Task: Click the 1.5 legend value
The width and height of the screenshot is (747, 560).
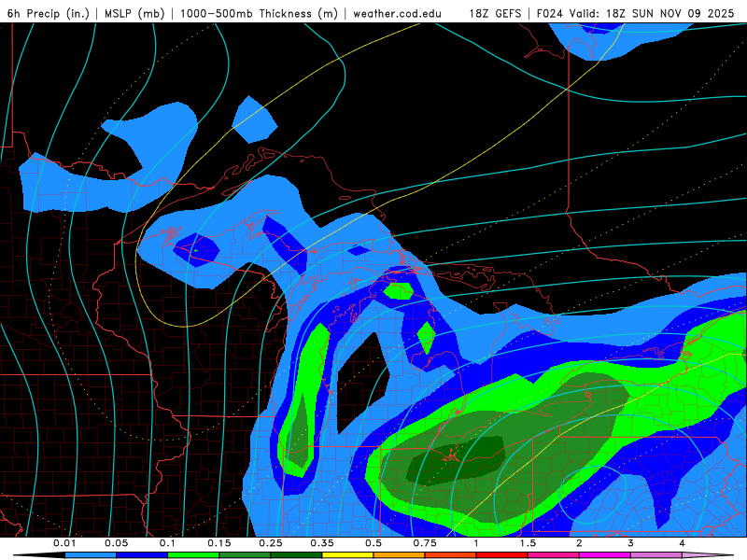Action: click(528, 543)
